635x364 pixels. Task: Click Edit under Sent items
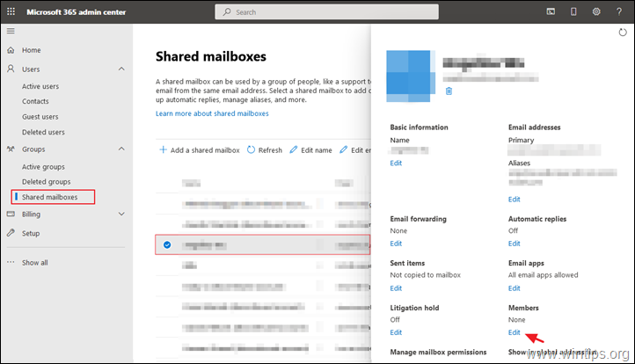coord(396,288)
